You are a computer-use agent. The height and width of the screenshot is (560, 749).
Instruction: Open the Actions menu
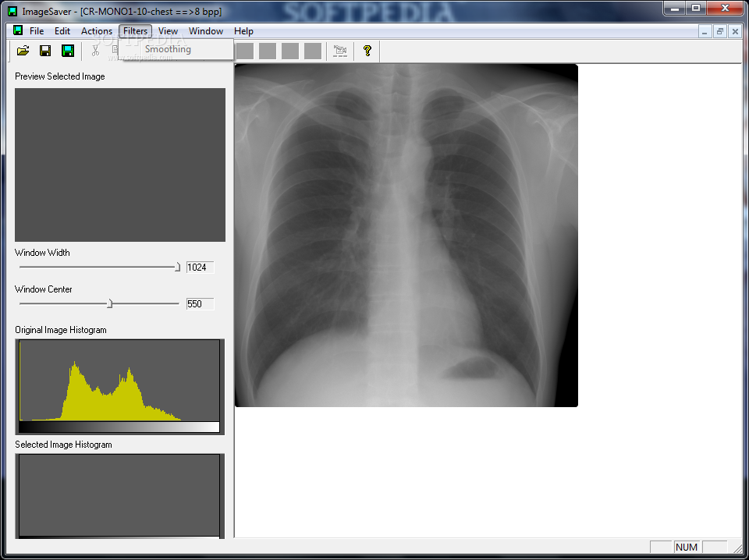tap(97, 31)
